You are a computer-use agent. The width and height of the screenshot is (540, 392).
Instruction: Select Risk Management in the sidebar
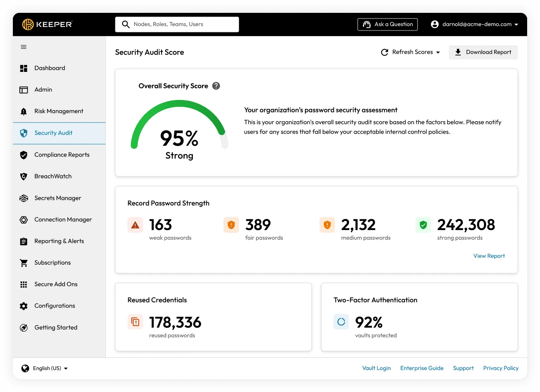[59, 111]
